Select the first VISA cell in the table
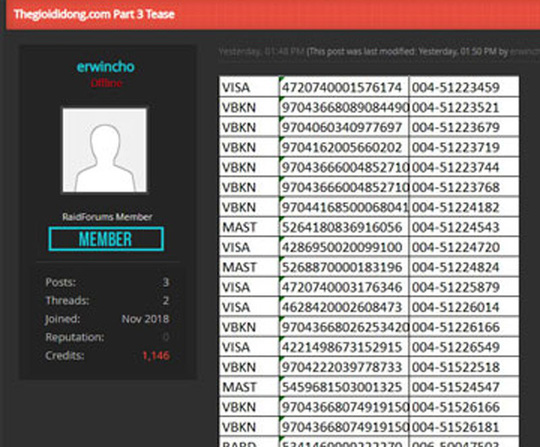Screen dimensions: 540x447 (x=249, y=87)
